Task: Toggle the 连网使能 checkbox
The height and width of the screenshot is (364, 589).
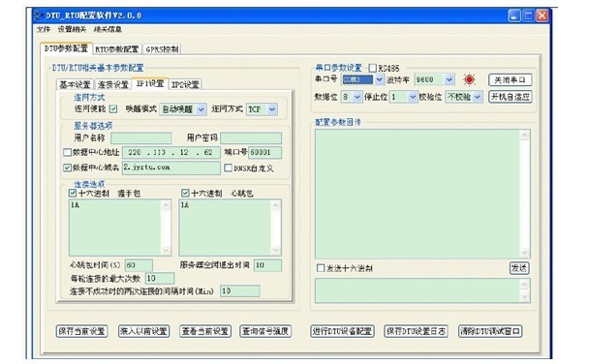Action: 113,108
